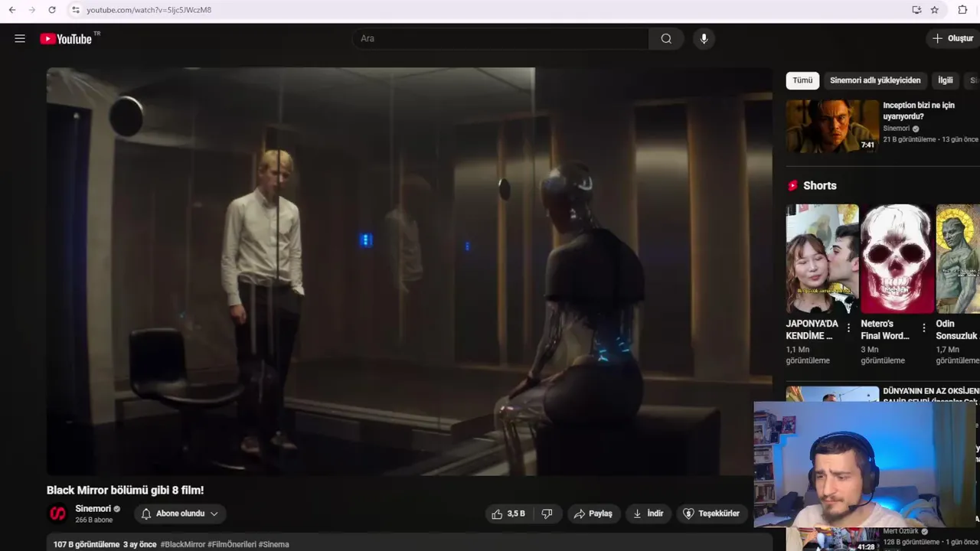Start voice search with microphone icon
Viewport: 980px width, 551px height.
point(704,38)
